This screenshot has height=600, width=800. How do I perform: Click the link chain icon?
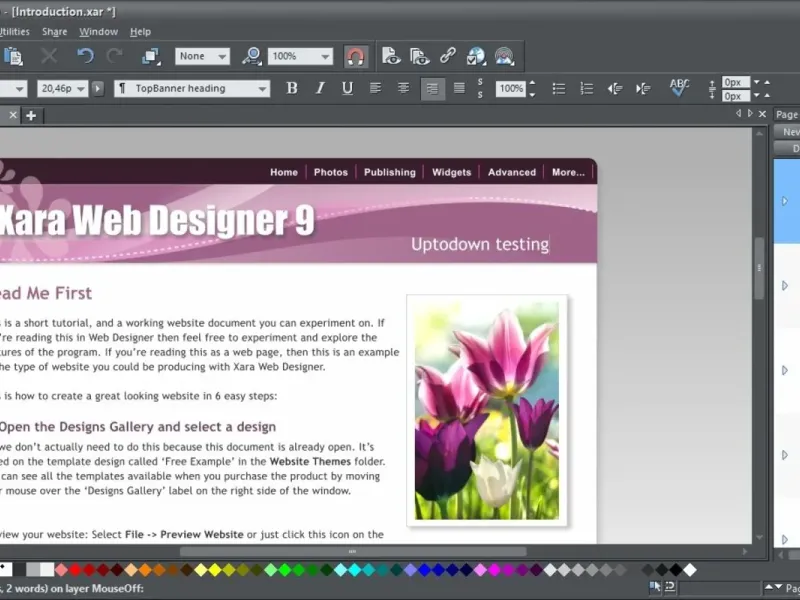click(448, 56)
